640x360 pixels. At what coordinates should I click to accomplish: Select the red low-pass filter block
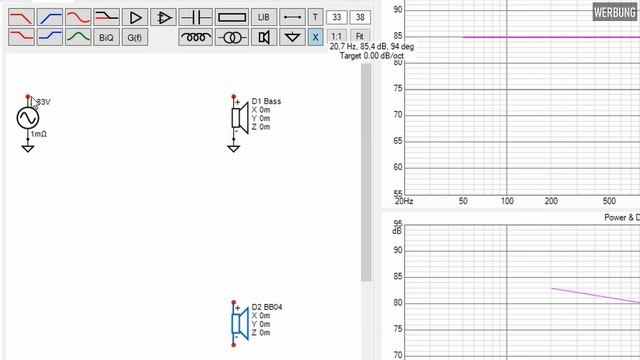[x=21, y=18]
